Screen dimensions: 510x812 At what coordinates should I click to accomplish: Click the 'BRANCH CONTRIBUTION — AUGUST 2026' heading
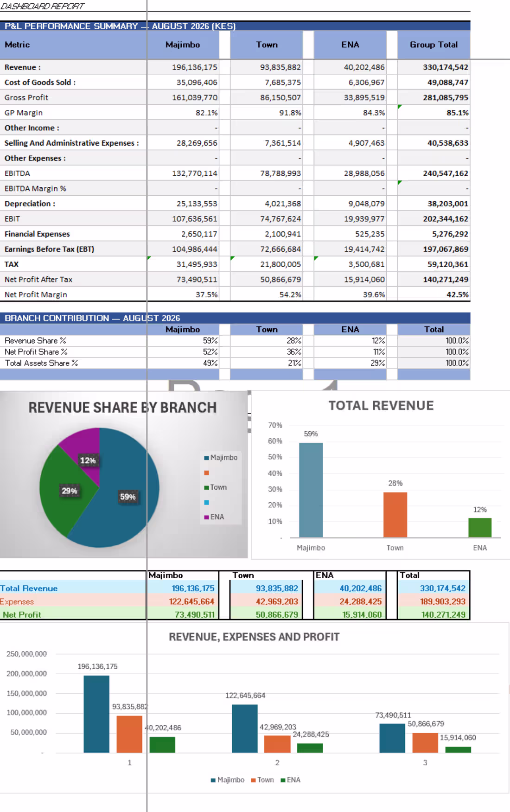(x=92, y=318)
